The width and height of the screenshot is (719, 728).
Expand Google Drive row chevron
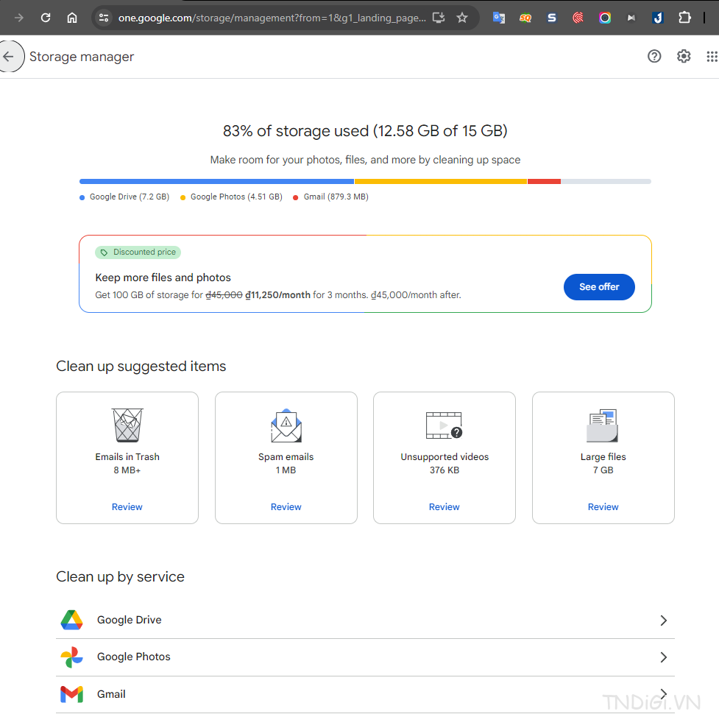click(x=664, y=621)
